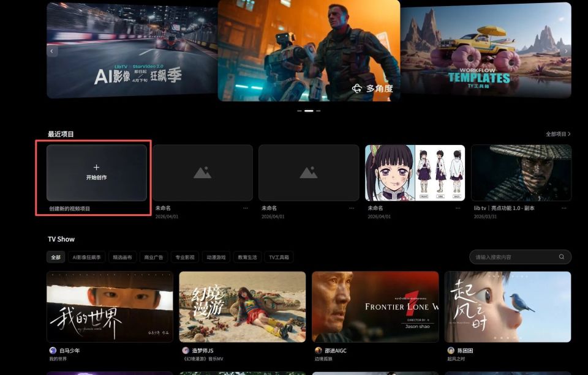Open more options for first 未命名 project
The width and height of the screenshot is (588, 375).
(x=246, y=208)
